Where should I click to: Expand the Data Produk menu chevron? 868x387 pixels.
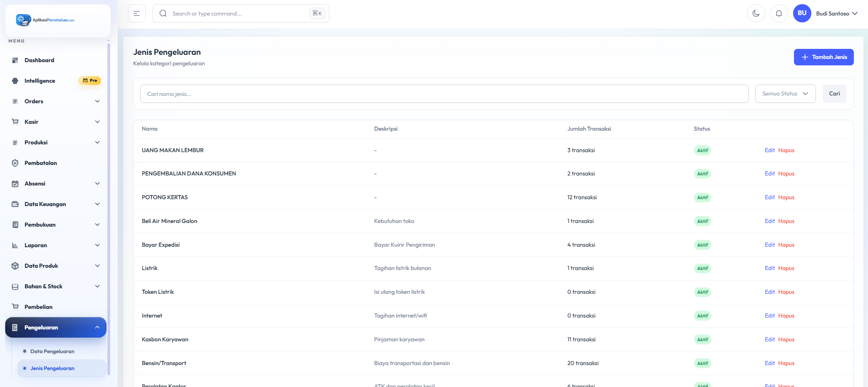point(97,266)
